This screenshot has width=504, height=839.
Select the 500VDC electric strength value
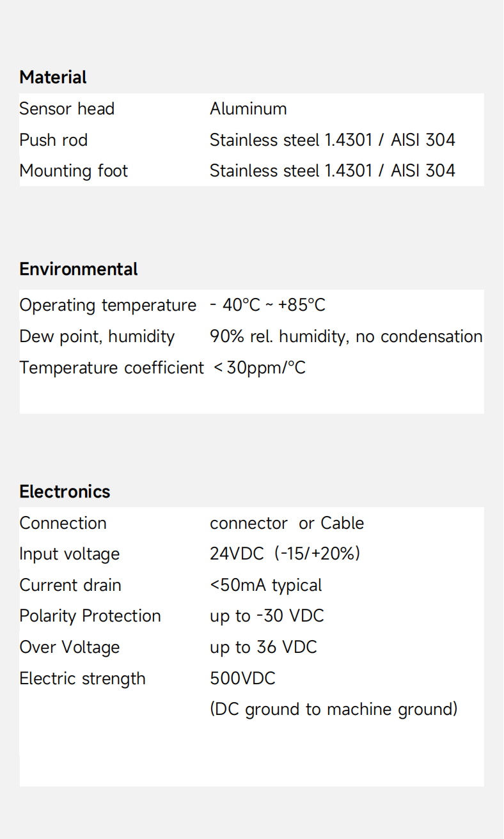[242, 678]
